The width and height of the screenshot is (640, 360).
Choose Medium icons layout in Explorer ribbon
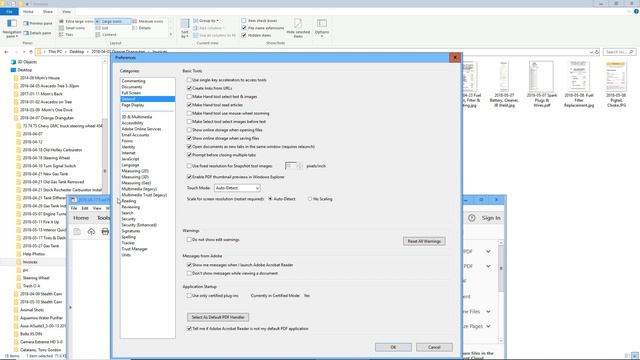pos(148,21)
